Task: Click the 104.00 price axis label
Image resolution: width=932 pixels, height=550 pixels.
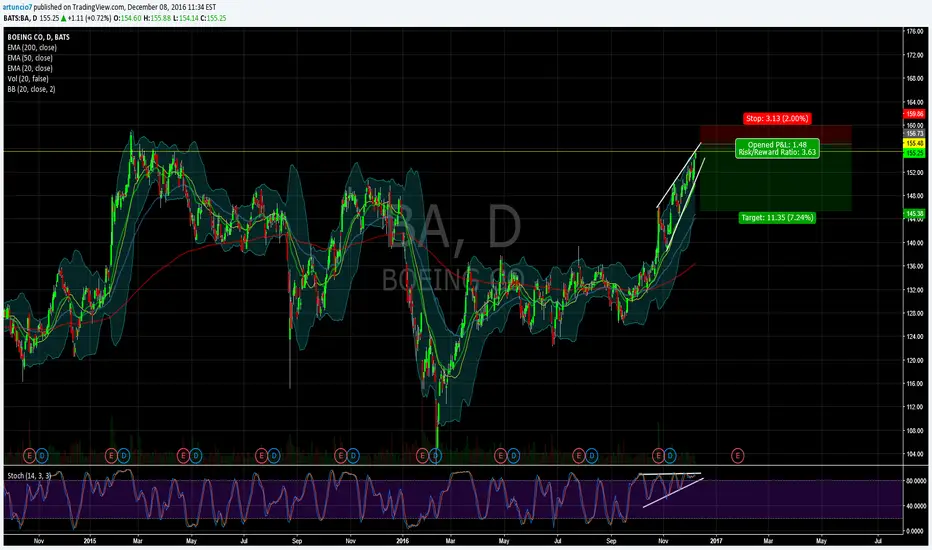Action: 915,454
